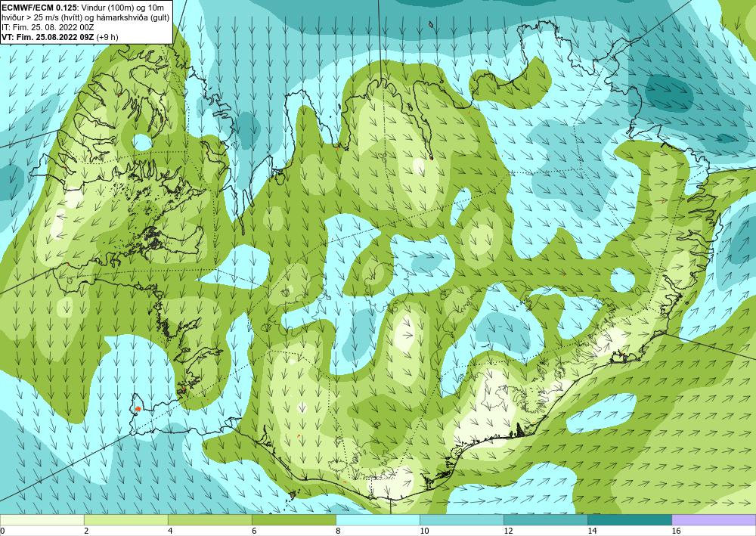756x536 pixels.
Task: Click the "VT: Fim. 25.08.2022 09Z (+9 h)" line
Action: 60,37
